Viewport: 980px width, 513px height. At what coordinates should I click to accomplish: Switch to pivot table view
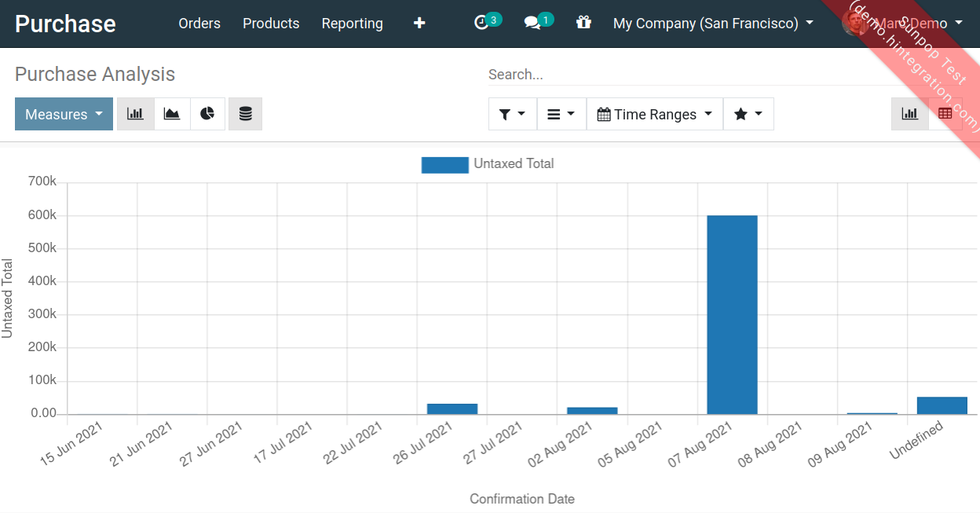945,114
